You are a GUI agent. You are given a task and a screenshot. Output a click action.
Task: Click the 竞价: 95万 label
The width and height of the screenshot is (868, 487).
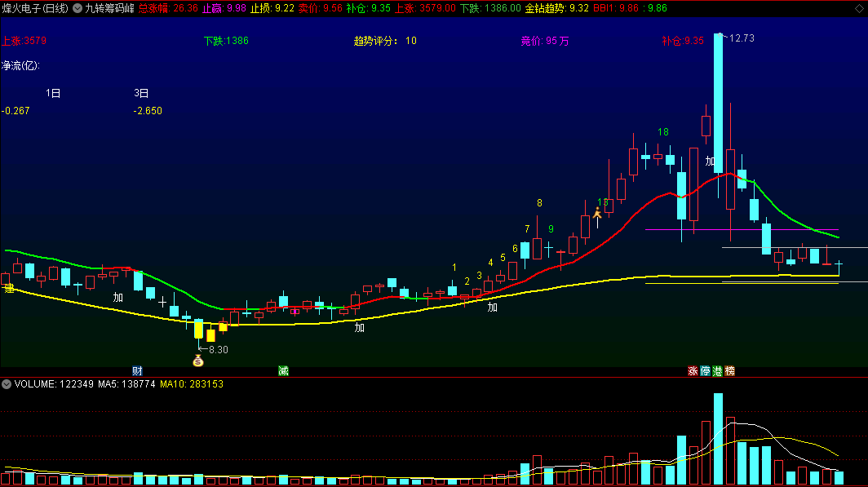[x=545, y=41]
